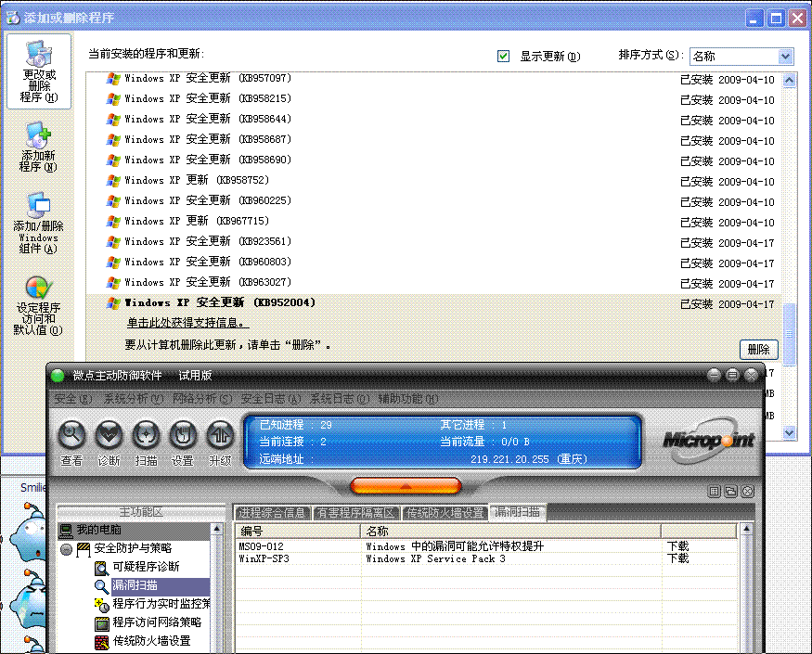The height and width of the screenshot is (654, 812).
Task: Click the 删除 button for KB952004
Action: pyautogui.click(x=759, y=350)
